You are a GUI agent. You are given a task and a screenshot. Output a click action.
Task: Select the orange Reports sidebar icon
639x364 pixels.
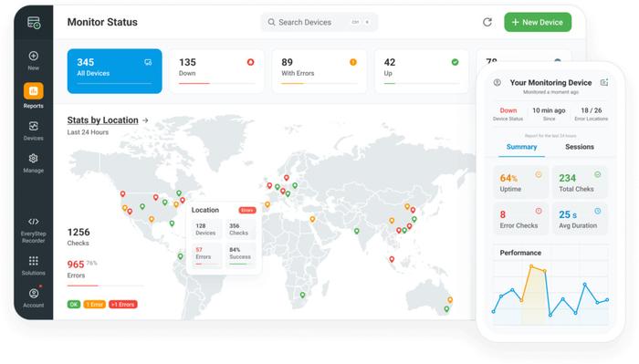coord(34,91)
